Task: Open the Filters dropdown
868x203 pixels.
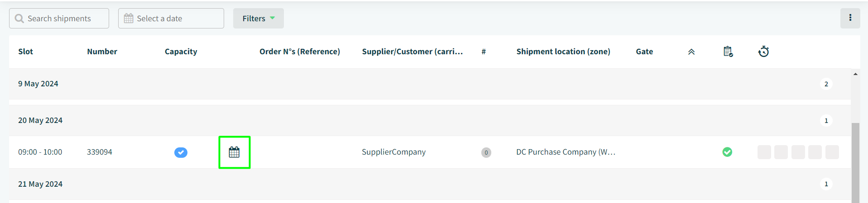Action: point(259,19)
